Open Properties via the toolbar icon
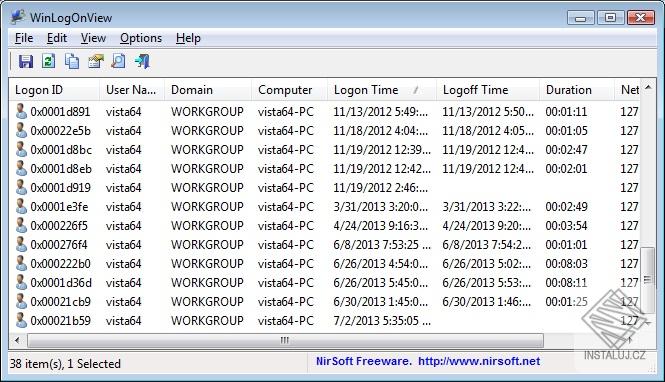Screen dimensions: 665x382 coord(95,61)
